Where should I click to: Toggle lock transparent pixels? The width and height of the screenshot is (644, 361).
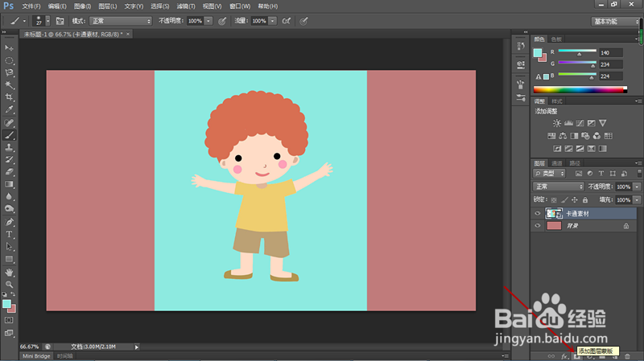(x=554, y=199)
